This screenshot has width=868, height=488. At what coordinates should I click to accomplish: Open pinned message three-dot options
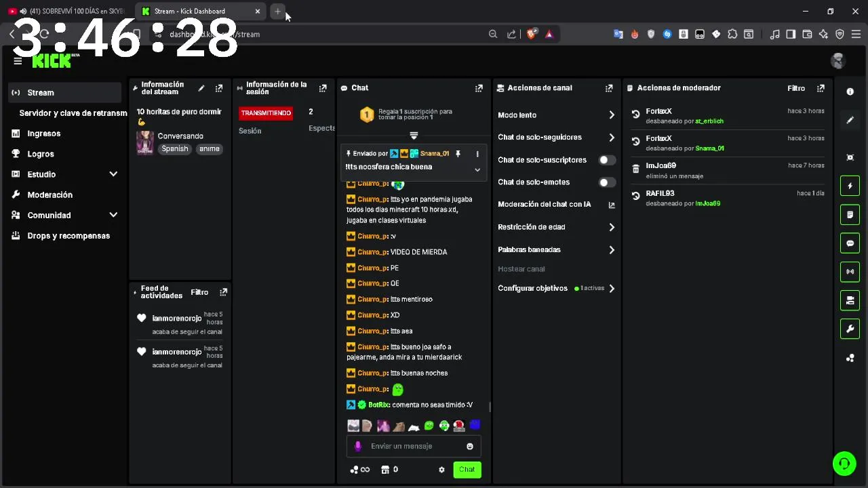477,154
